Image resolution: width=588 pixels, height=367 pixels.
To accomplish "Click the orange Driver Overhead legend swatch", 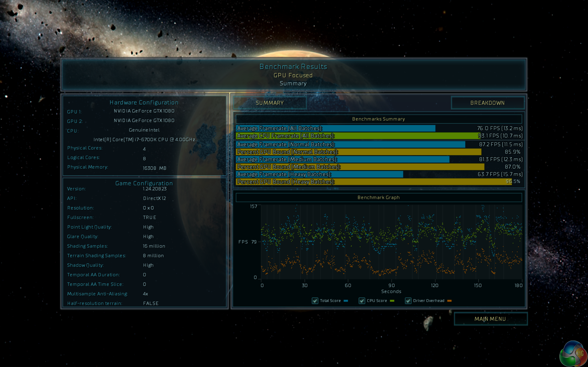I will tap(449, 301).
